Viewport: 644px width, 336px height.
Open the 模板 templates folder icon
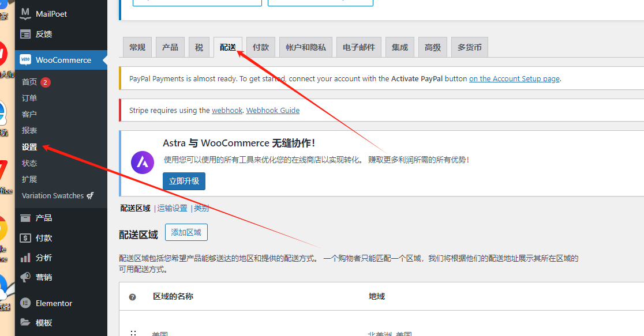25,323
